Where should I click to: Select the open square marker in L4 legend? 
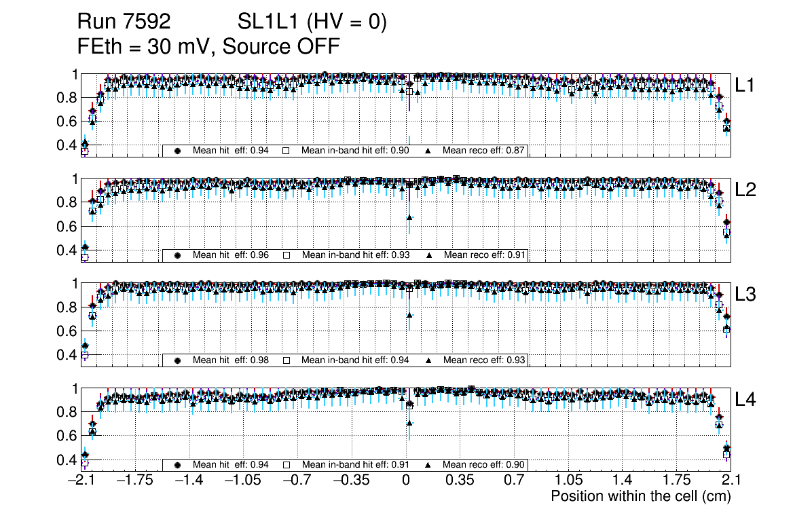286,465
